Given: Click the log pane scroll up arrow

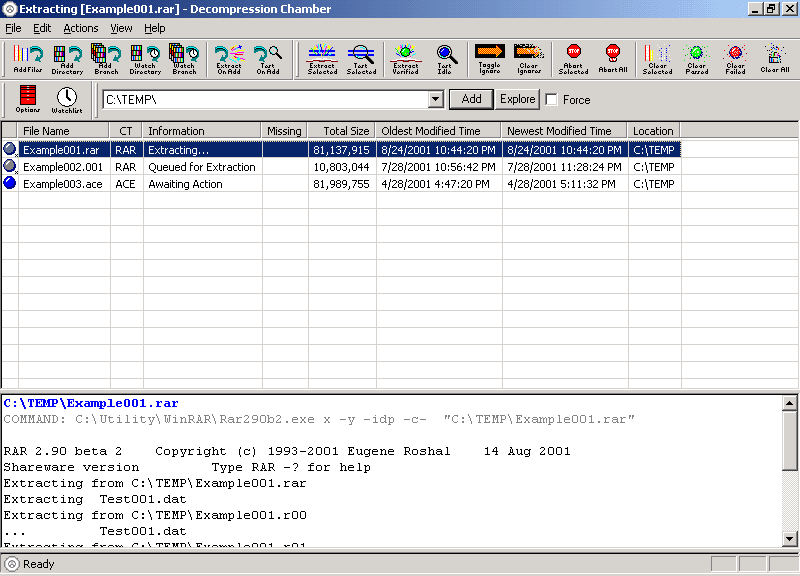Looking at the screenshot, I should point(789,403).
